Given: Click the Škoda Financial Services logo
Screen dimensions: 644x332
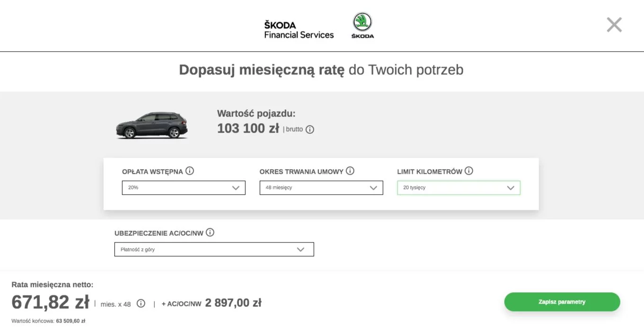Looking at the screenshot, I should (299, 30).
